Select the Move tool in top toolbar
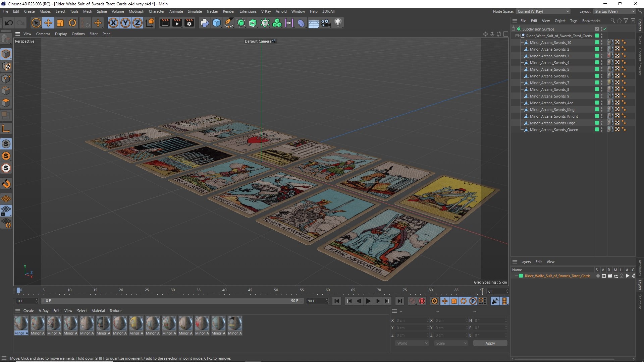The height and width of the screenshot is (362, 644). coord(48,23)
